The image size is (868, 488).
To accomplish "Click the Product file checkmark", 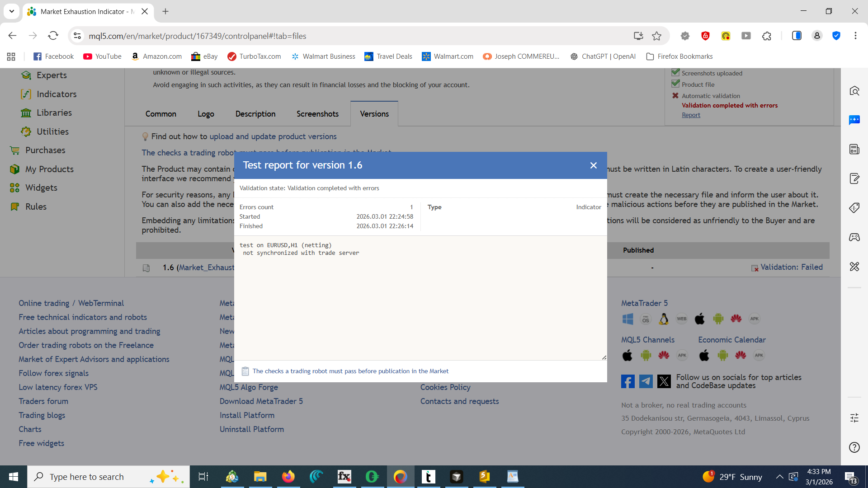I will pos(675,84).
